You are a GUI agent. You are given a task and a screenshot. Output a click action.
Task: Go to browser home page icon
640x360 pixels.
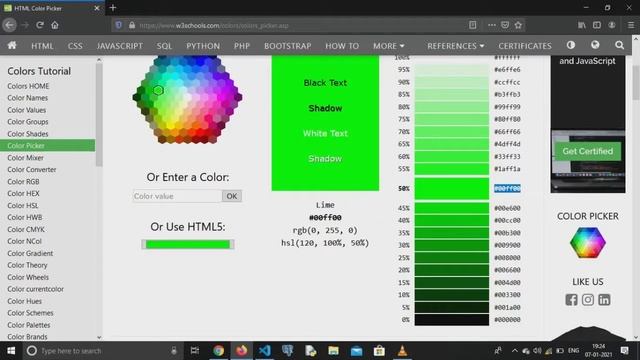tap(55, 25)
